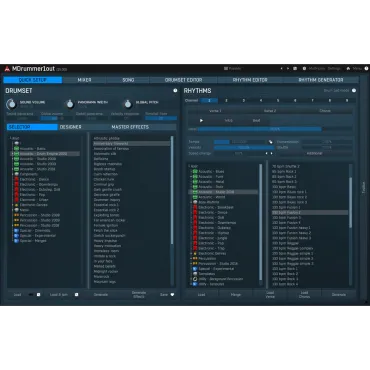Click the Special - Experimental drumset icon
This screenshot has width=370, height=370.
pos(16,236)
